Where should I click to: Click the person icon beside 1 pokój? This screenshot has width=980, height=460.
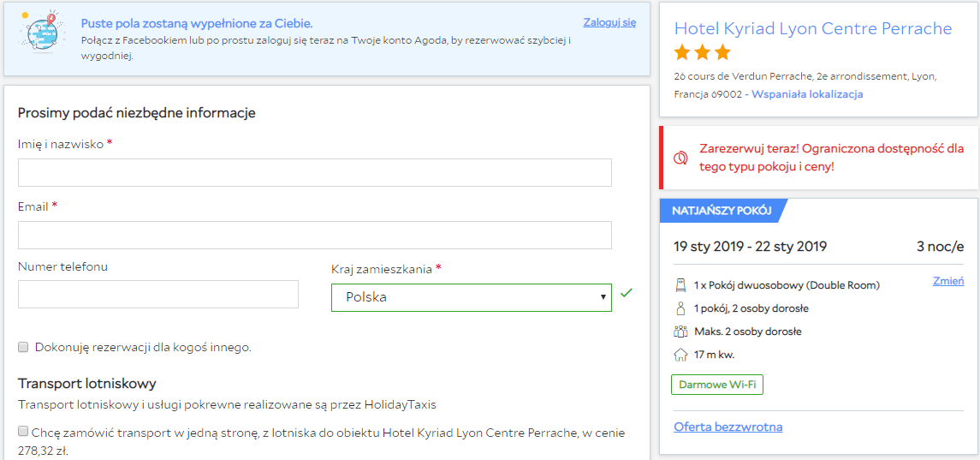680,308
